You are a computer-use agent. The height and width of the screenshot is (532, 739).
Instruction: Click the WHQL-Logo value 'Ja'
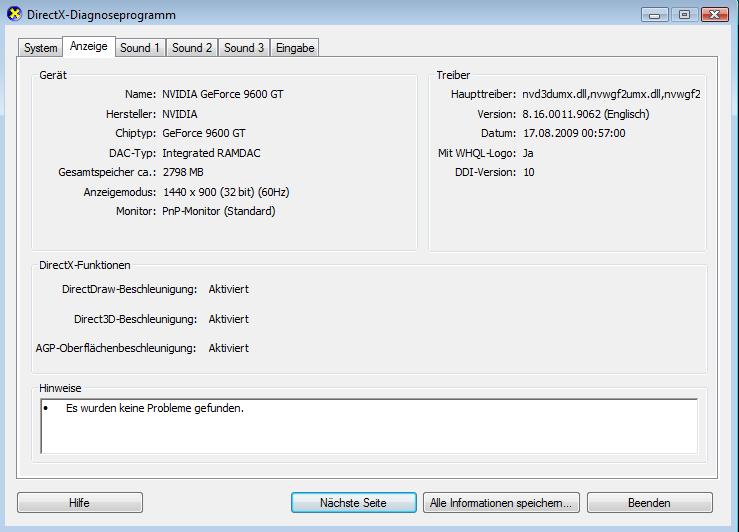pos(528,153)
